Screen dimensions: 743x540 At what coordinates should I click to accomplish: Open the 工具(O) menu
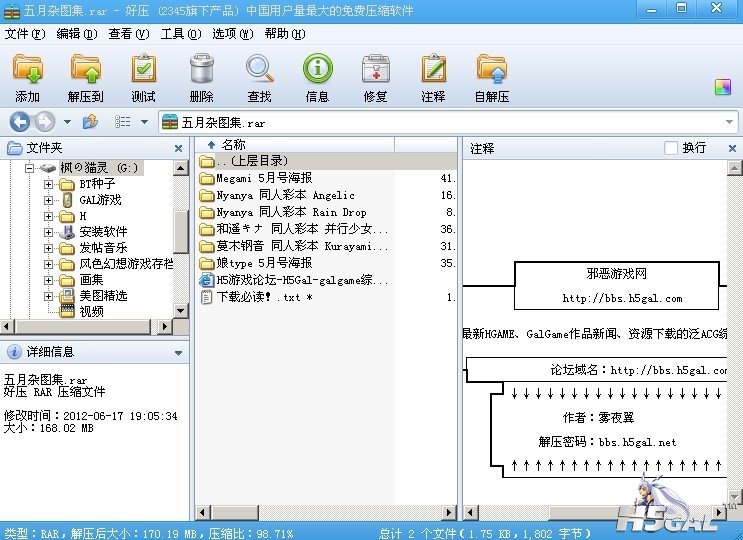[x=181, y=34]
